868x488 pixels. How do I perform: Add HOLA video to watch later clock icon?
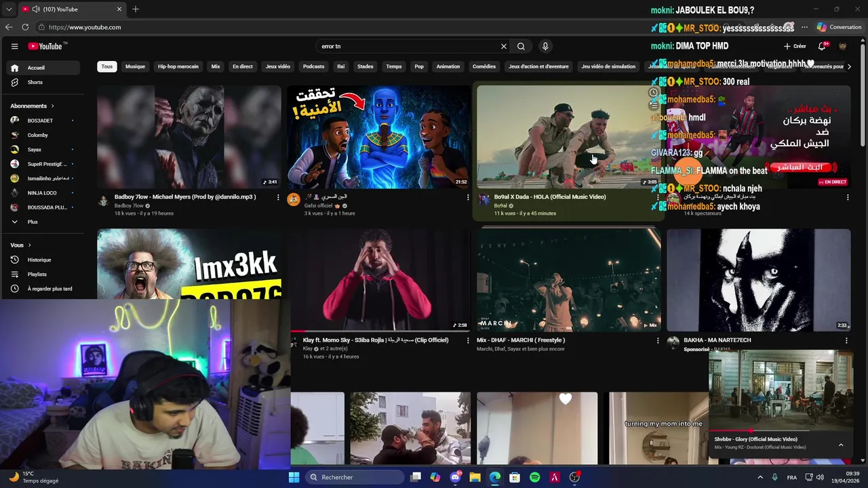tap(654, 93)
